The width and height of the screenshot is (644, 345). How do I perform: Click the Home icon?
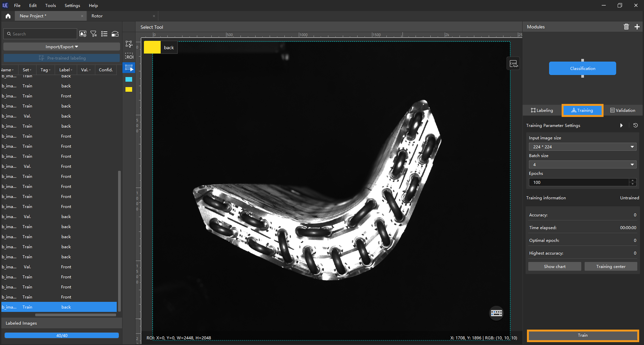pyautogui.click(x=8, y=16)
